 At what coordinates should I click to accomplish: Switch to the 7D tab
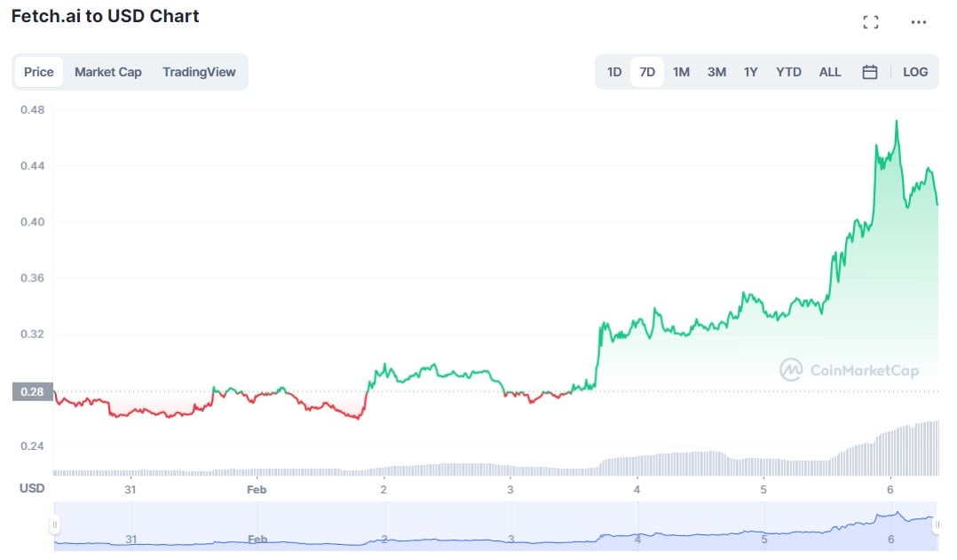pyautogui.click(x=647, y=72)
